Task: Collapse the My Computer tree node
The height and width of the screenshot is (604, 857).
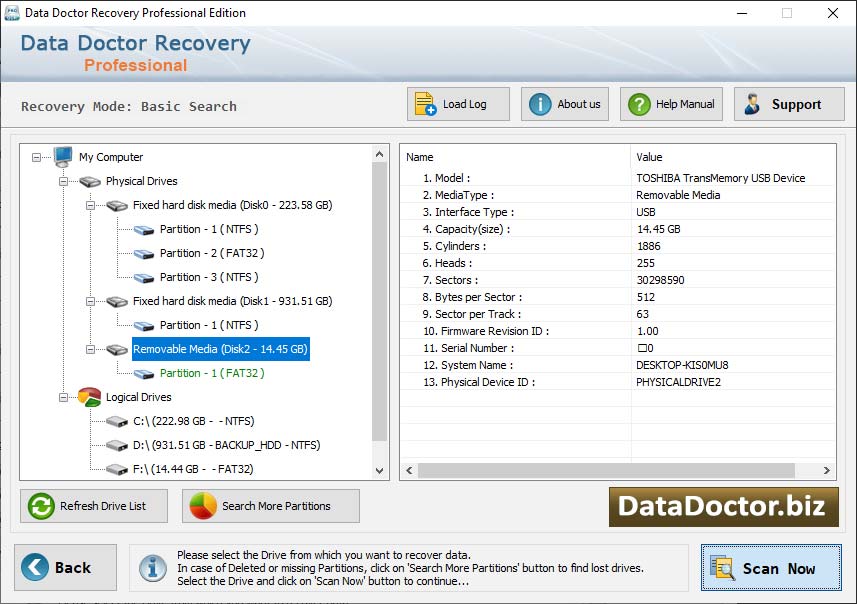Action: pos(37,157)
